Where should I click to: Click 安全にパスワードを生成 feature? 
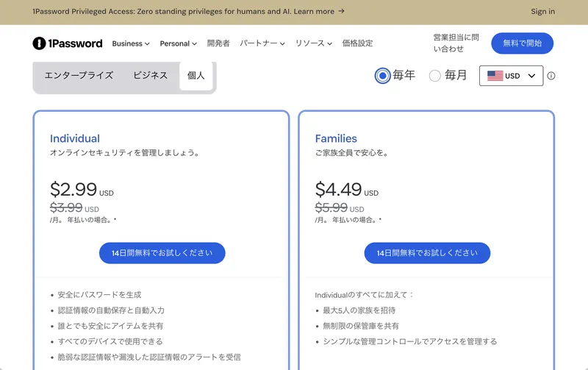pos(99,295)
